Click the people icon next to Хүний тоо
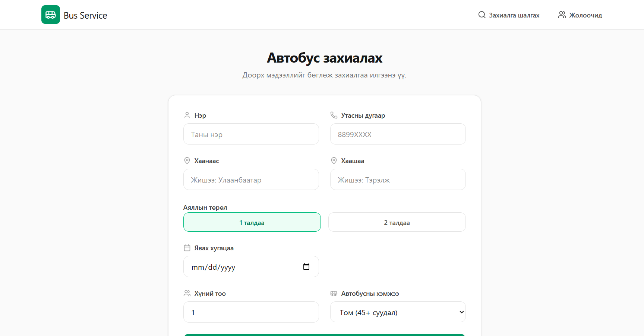The height and width of the screenshot is (336, 644). (x=187, y=293)
